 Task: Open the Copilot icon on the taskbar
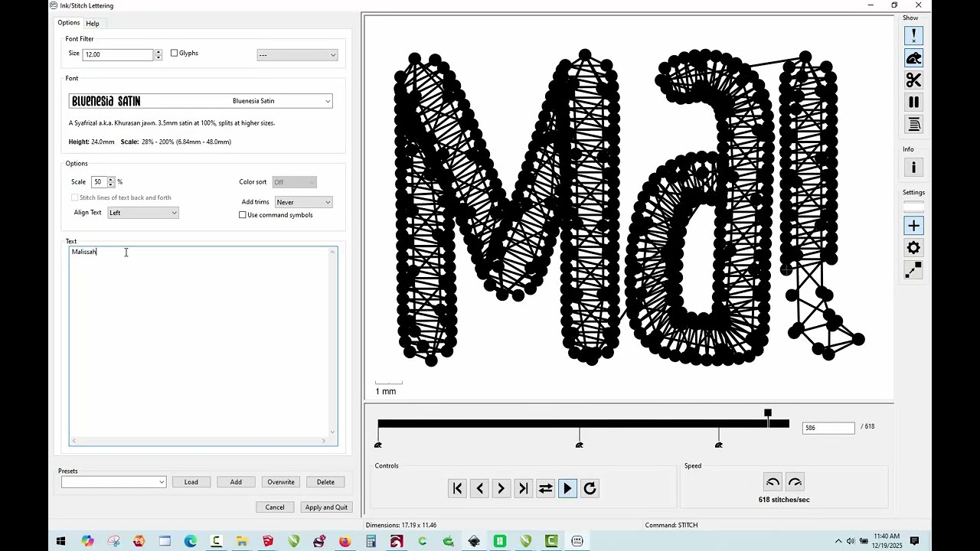tap(88, 541)
